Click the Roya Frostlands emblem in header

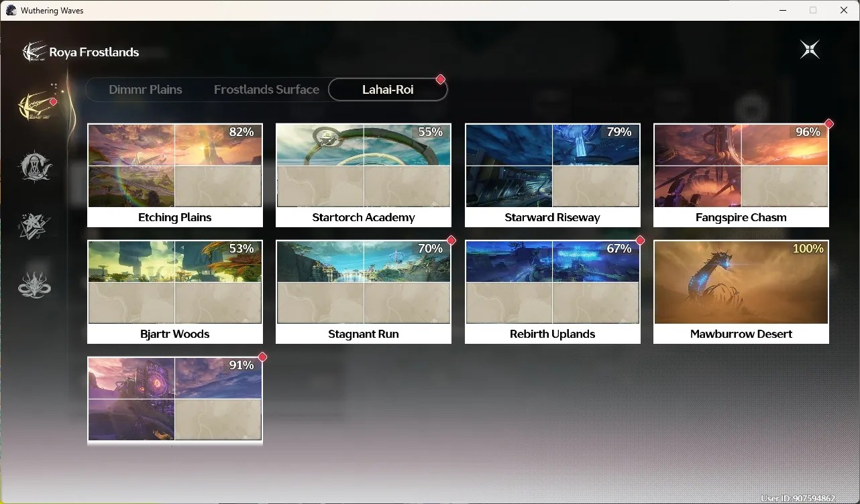[x=34, y=52]
